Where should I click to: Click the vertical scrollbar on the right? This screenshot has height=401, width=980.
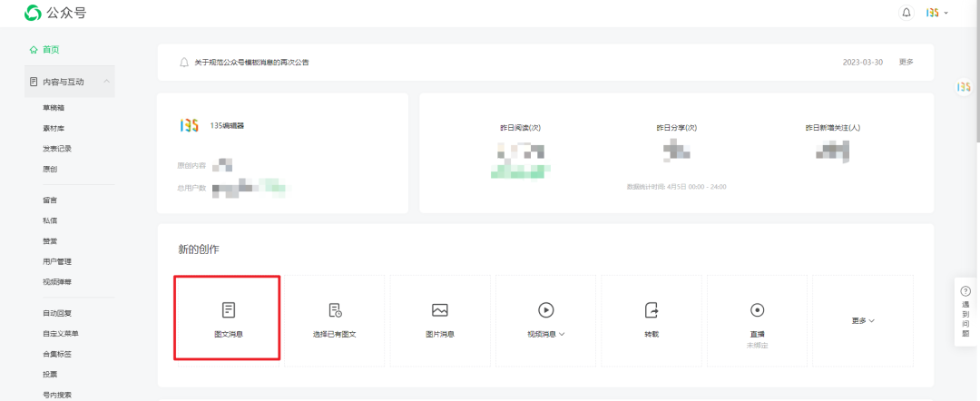pyautogui.click(x=976, y=73)
